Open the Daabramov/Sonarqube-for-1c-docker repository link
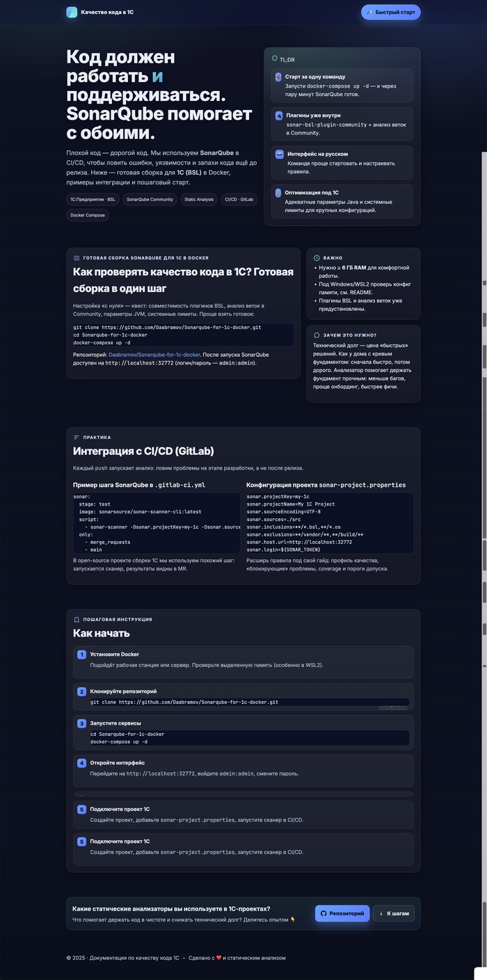 154,355
